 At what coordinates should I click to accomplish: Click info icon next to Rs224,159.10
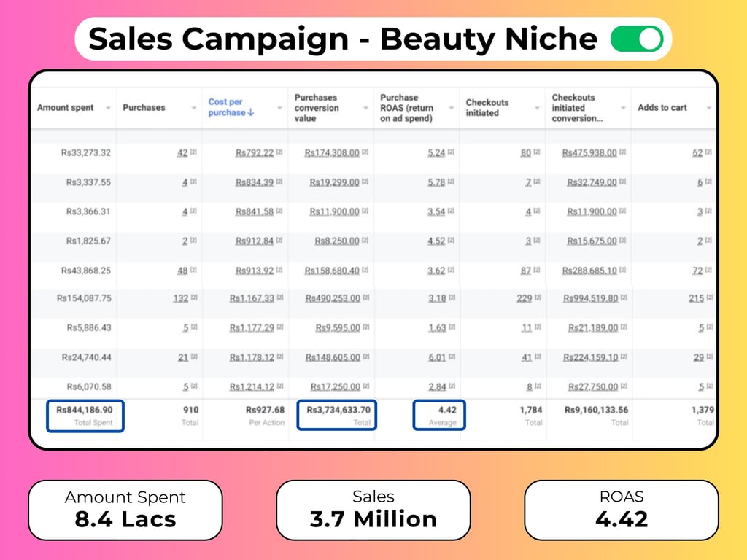[x=624, y=356]
